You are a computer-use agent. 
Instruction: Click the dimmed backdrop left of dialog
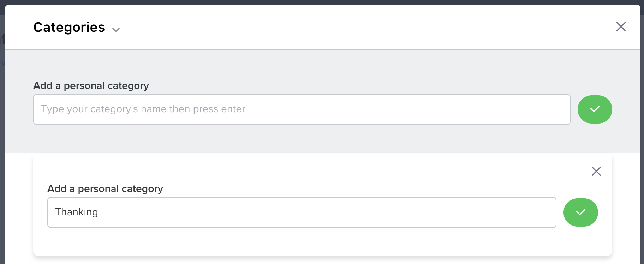click(x=2, y=141)
